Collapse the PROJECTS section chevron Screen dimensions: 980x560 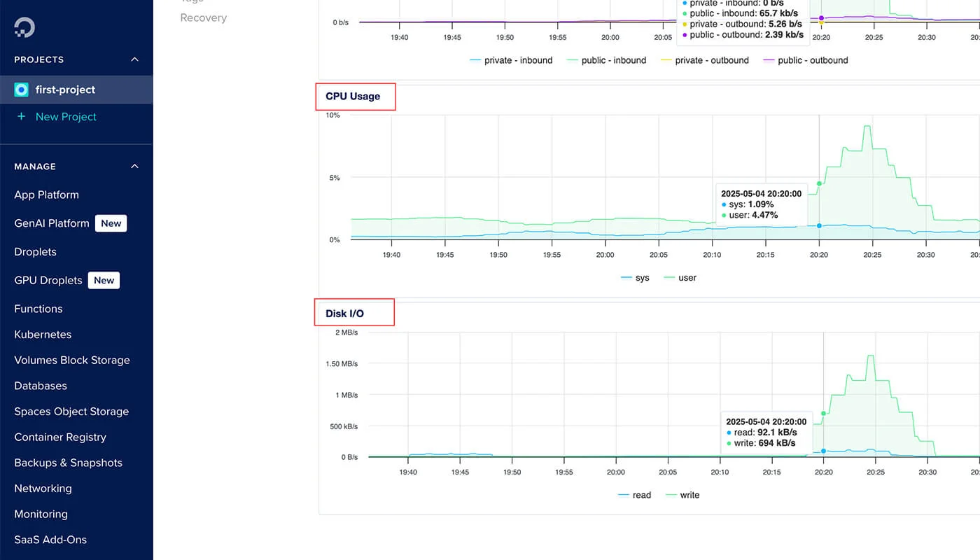(135, 59)
